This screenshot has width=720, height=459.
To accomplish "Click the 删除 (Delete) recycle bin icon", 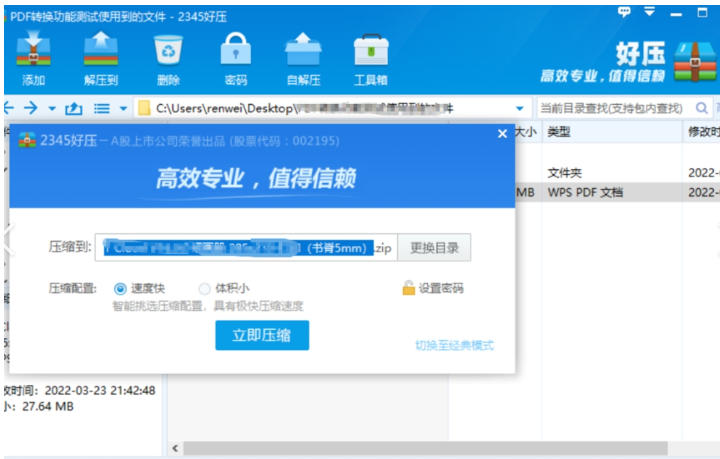I will (168, 58).
